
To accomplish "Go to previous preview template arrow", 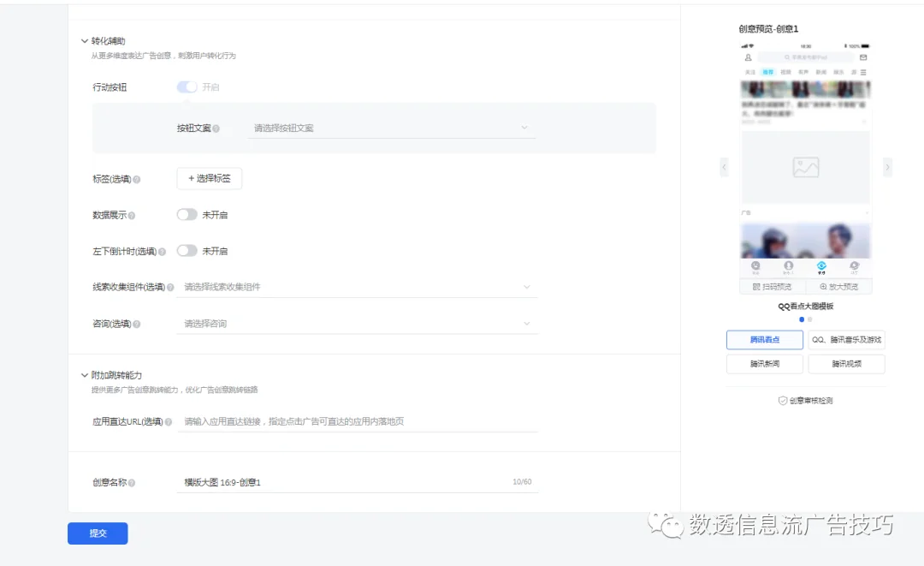I will pos(725,168).
